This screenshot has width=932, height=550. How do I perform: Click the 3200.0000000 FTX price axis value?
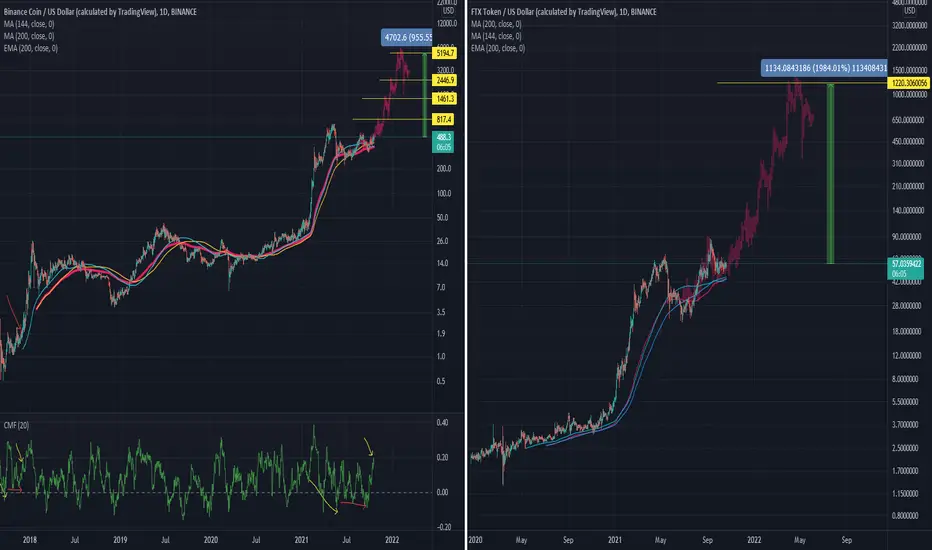pos(909,26)
